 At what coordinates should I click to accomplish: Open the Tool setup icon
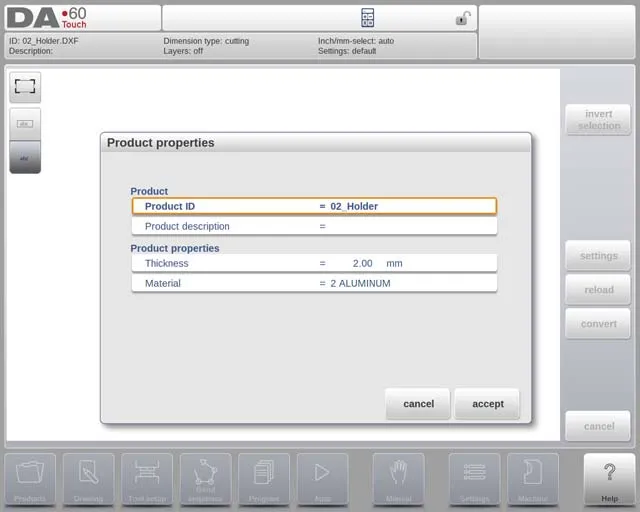click(x=147, y=478)
